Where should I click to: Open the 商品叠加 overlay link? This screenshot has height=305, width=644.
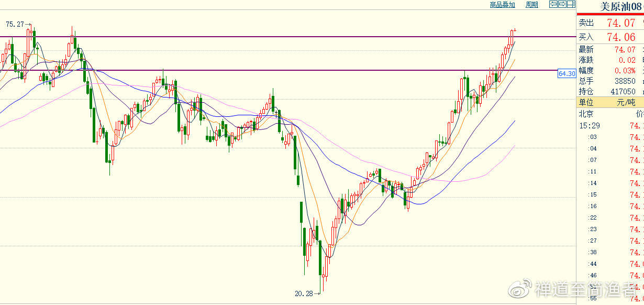click(503, 5)
